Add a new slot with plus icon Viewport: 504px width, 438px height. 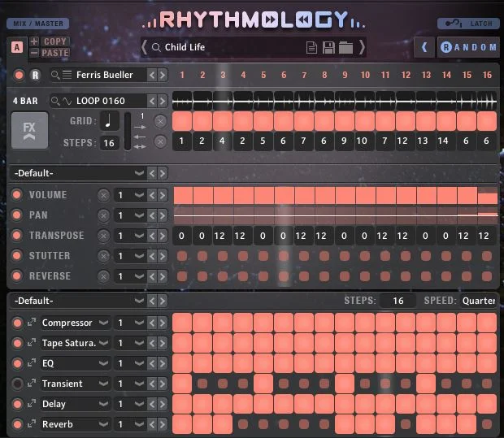click(34, 41)
